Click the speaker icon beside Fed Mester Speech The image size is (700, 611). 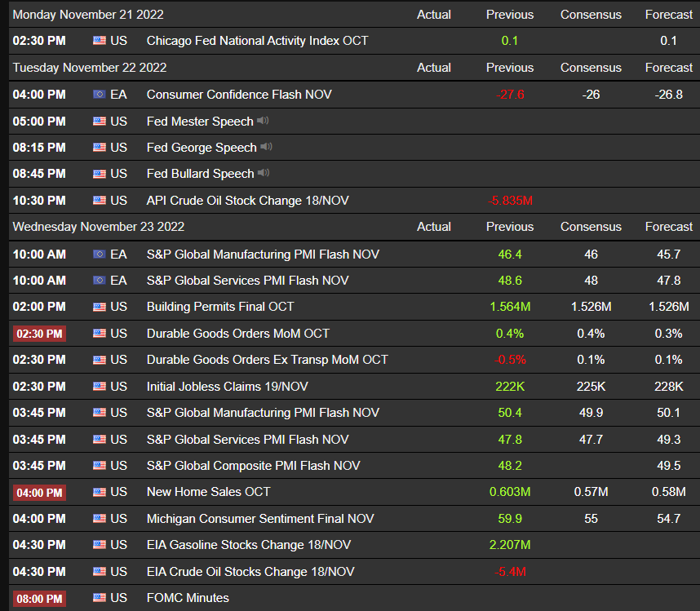263,121
